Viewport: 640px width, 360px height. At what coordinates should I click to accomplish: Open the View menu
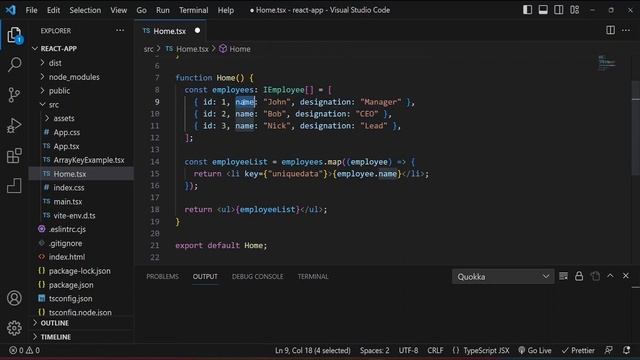(x=118, y=10)
